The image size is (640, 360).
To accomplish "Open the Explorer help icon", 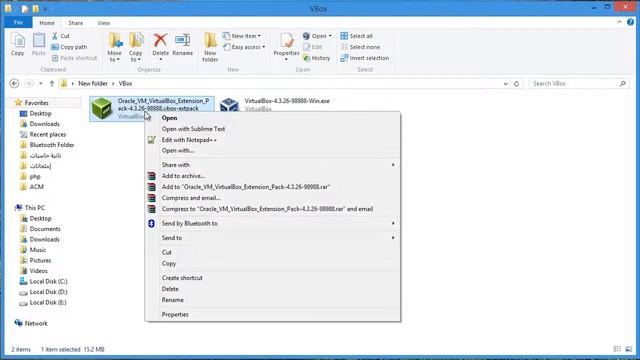I will pyautogui.click(x=630, y=22).
